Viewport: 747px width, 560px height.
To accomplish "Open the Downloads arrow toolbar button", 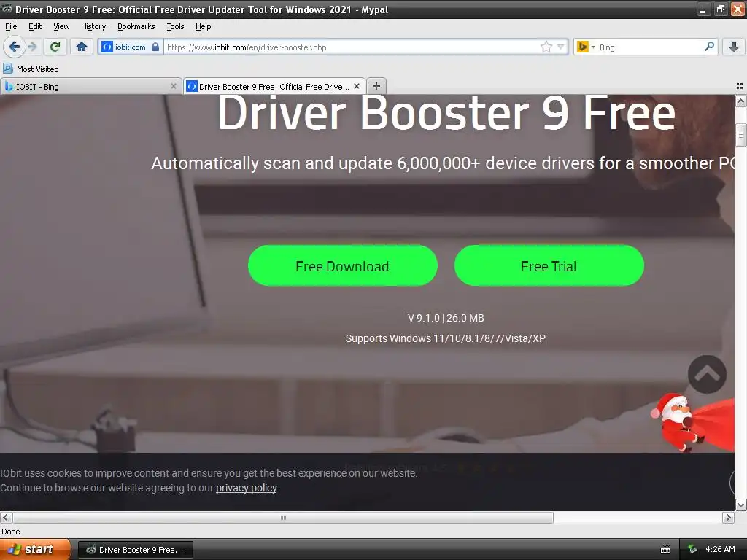I will (734, 47).
